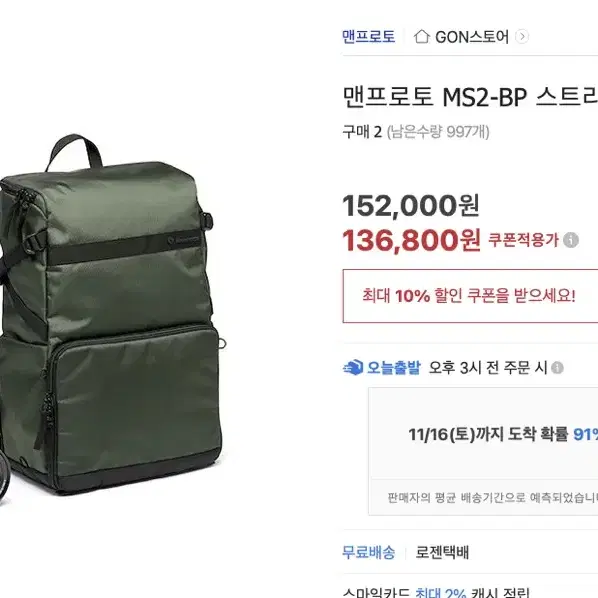Image resolution: width=598 pixels, height=598 pixels.
Task: Click the 오늘출발 label
Action: coord(394,368)
